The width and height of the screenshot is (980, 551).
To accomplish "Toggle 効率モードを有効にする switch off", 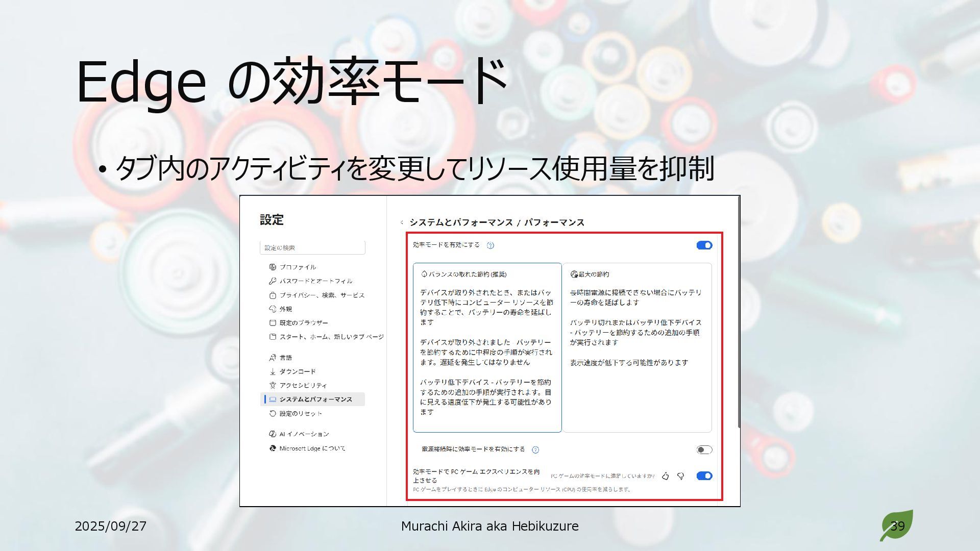I will click(x=704, y=245).
